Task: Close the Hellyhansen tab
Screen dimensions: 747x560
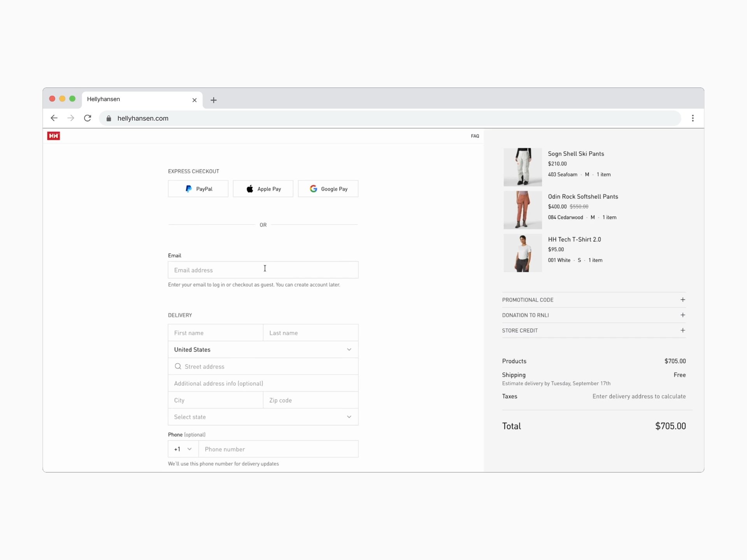Action: coord(195,100)
